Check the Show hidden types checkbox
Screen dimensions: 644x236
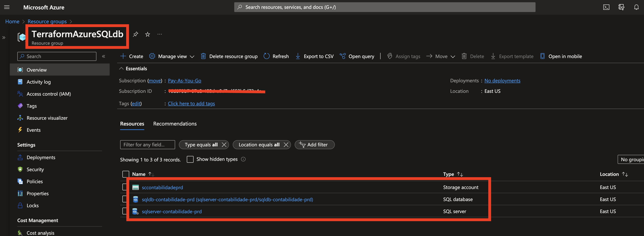coord(190,159)
